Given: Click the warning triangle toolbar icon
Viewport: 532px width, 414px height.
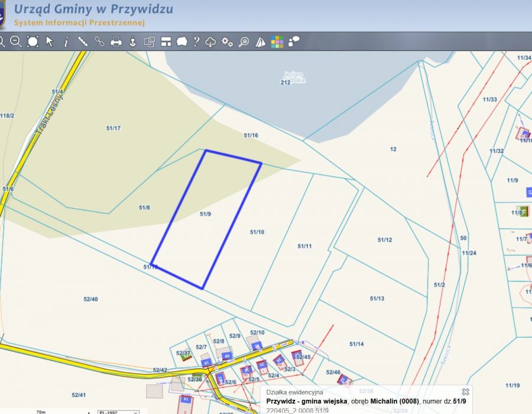Looking at the screenshot, I should (260, 42).
